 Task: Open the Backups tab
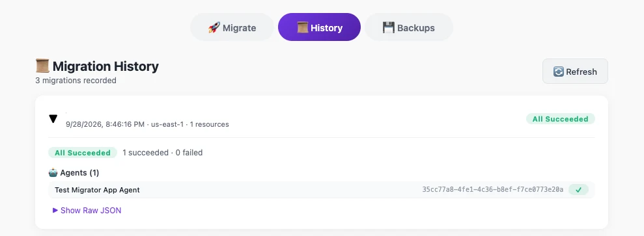[409, 27]
